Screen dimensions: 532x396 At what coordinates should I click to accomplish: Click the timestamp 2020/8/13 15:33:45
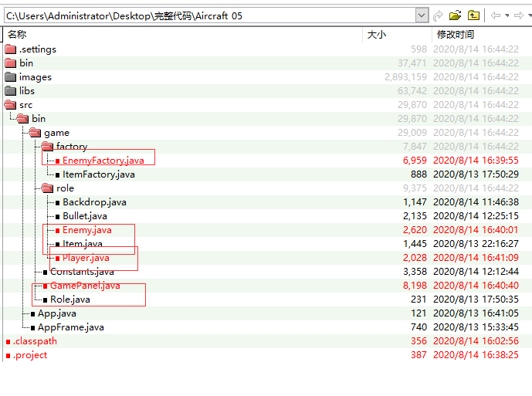click(x=476, y=327)
